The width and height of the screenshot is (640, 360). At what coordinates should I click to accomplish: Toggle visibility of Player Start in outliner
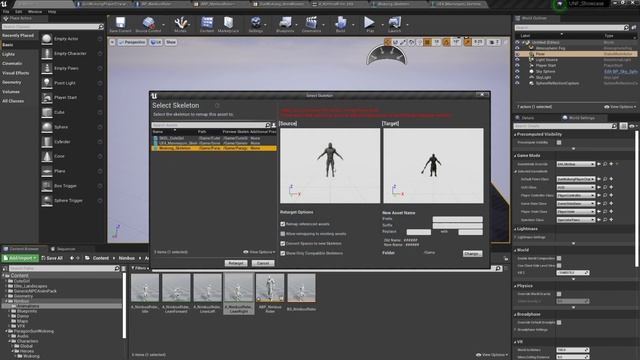point(517,65)
